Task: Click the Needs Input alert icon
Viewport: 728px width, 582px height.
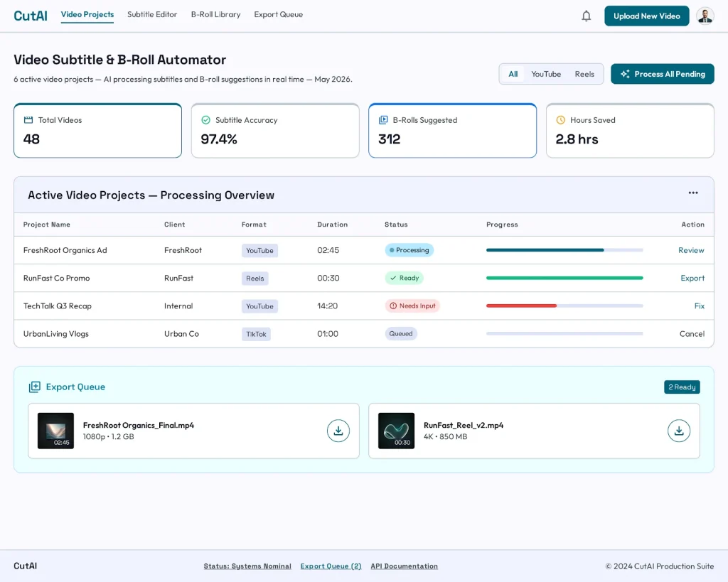Action: click(393, 306)
